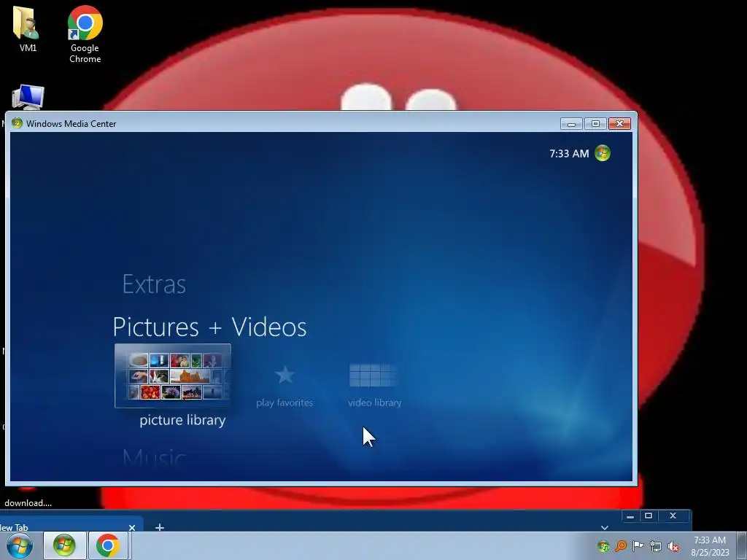This screenshot has width=747, height=560.
Task: Open the video library grid icon
Action: click(373, 376)
